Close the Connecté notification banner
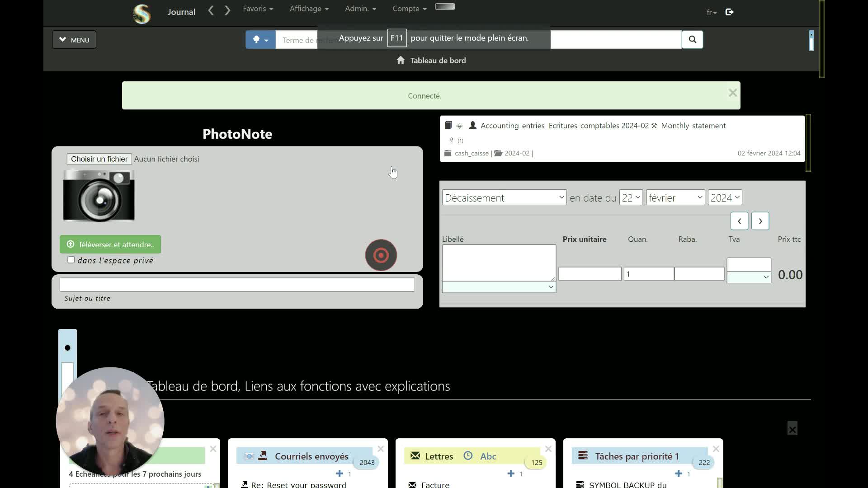The image size is (868, 488). tap(732, 93)
